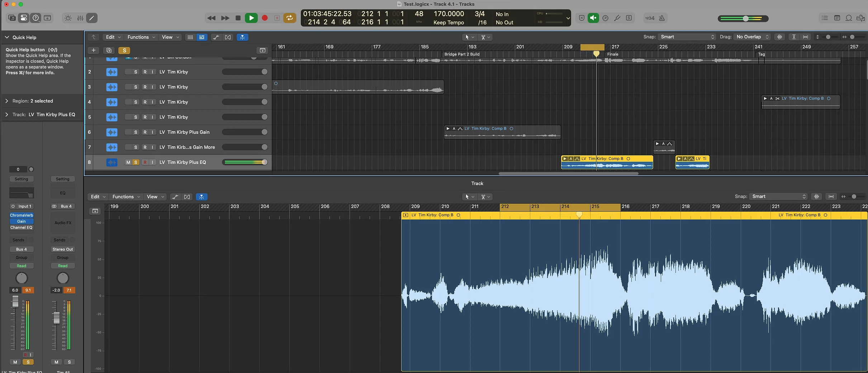
Task: Toggle Catch playhead in Tracks area
Action: coord(242,37)
